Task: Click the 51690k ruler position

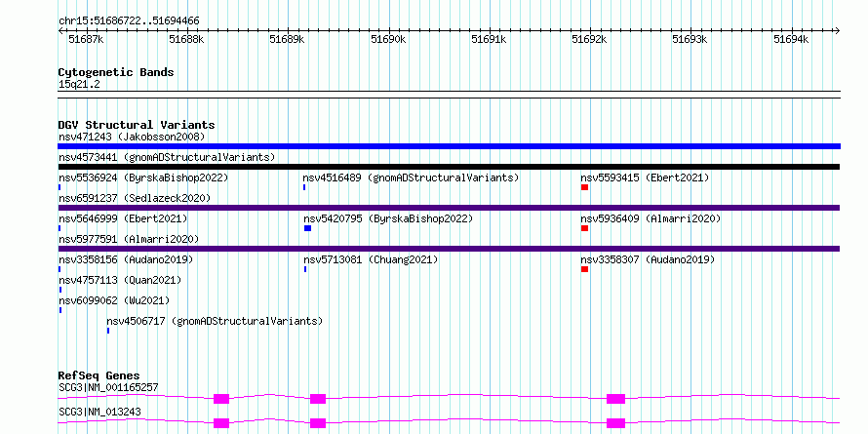Action: pyautogui.click(x=388, y=39)
